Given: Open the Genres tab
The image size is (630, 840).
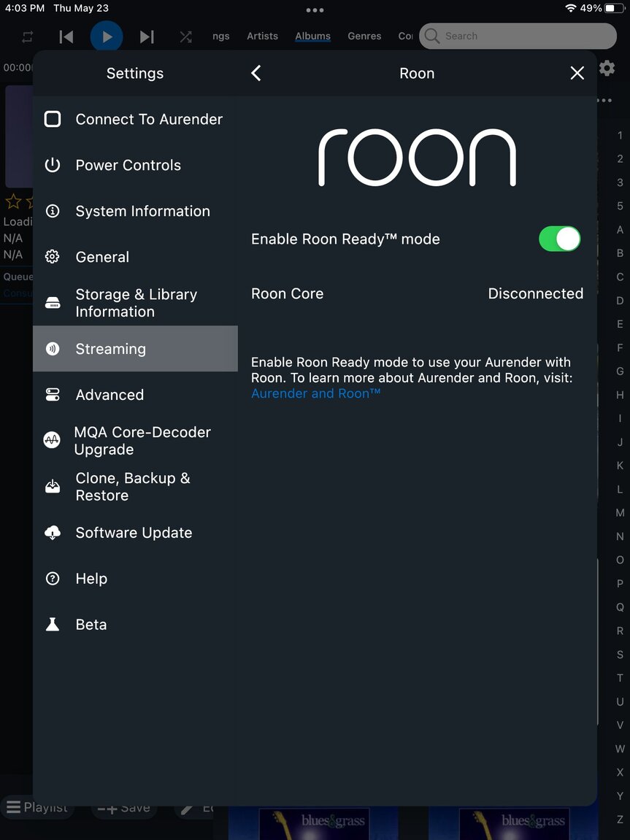Looking at the screenshot, I should tap(364, 36).
